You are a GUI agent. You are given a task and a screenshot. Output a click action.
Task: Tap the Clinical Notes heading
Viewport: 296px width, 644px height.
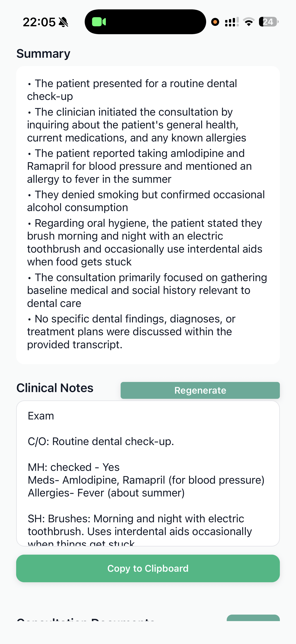[55, 388]
